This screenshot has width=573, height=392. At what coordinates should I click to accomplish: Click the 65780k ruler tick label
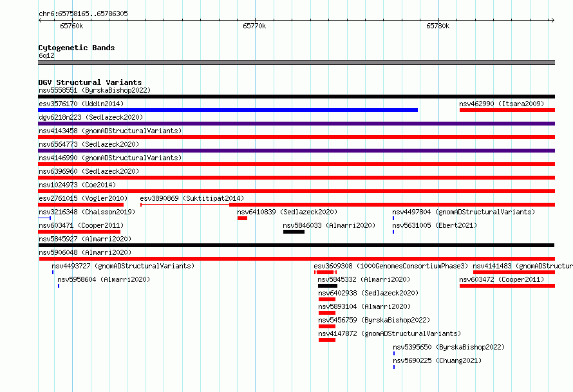(438, 26)
